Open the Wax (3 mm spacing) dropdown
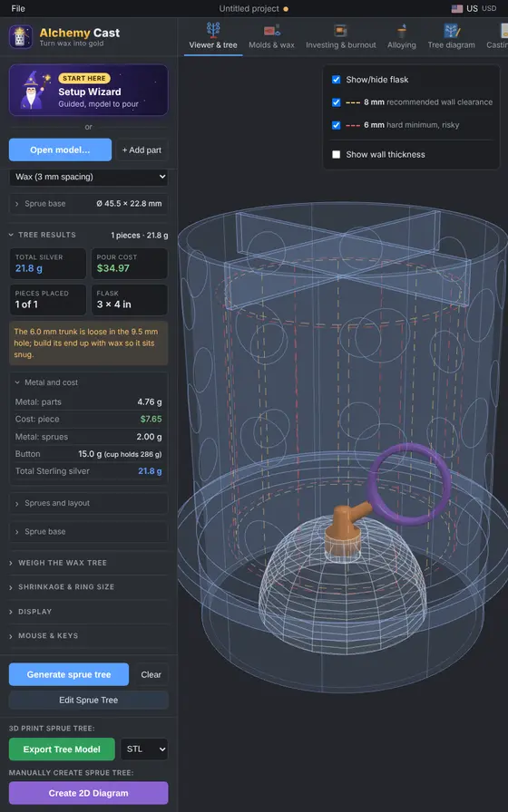The image size is (508, 812). tap(89, 177)
